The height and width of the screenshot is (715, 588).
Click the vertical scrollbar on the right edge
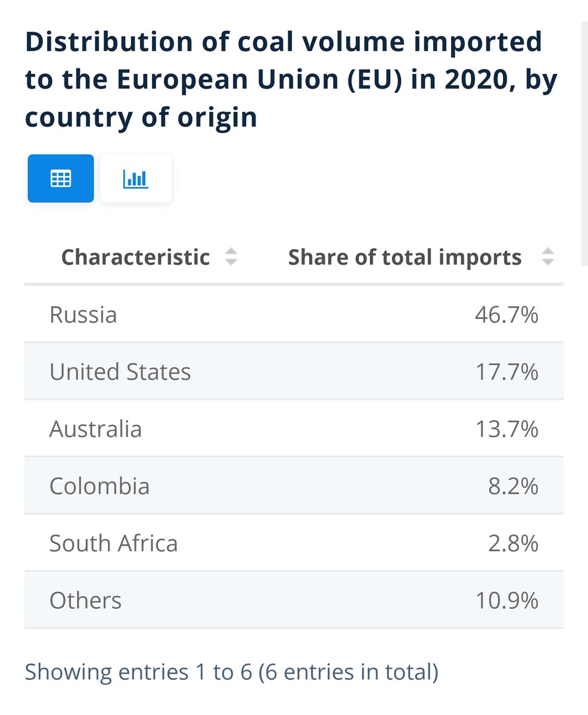tap(584, 143)
